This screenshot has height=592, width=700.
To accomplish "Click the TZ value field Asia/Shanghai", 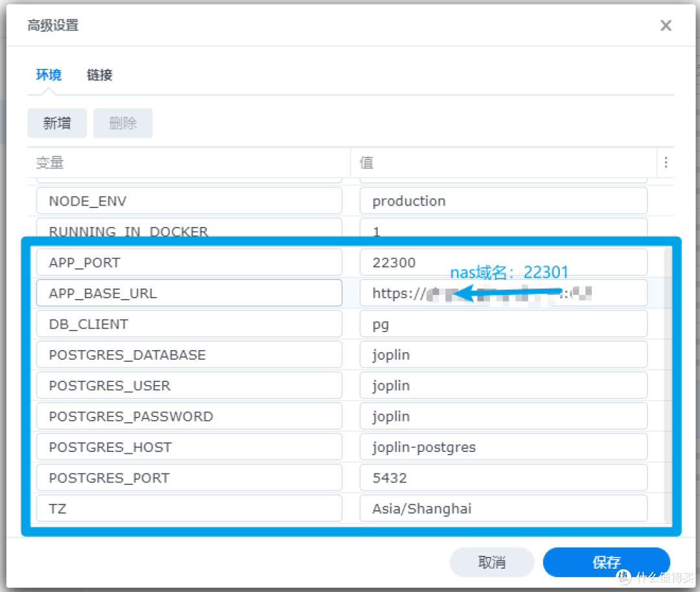I will [503, 509].
